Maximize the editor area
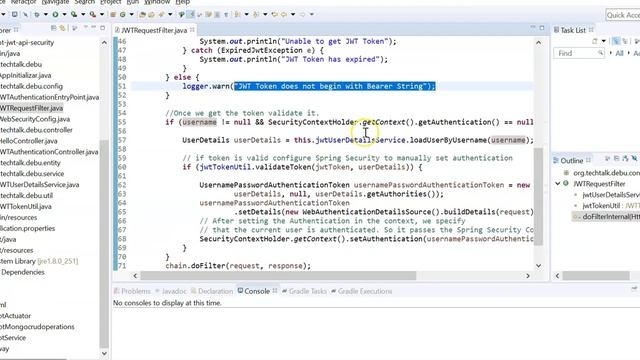This screenshot has width=640, height=360. tap(542, 28)
